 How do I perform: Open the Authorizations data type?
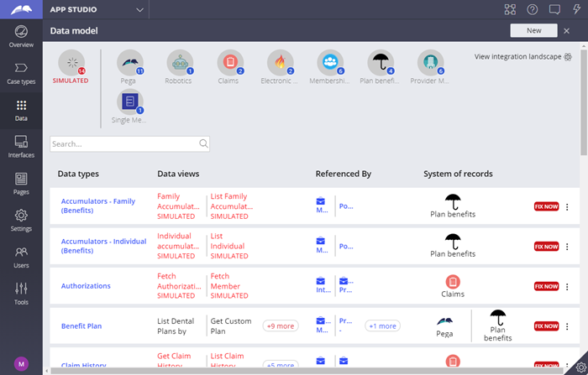click(x=86, y=286)
